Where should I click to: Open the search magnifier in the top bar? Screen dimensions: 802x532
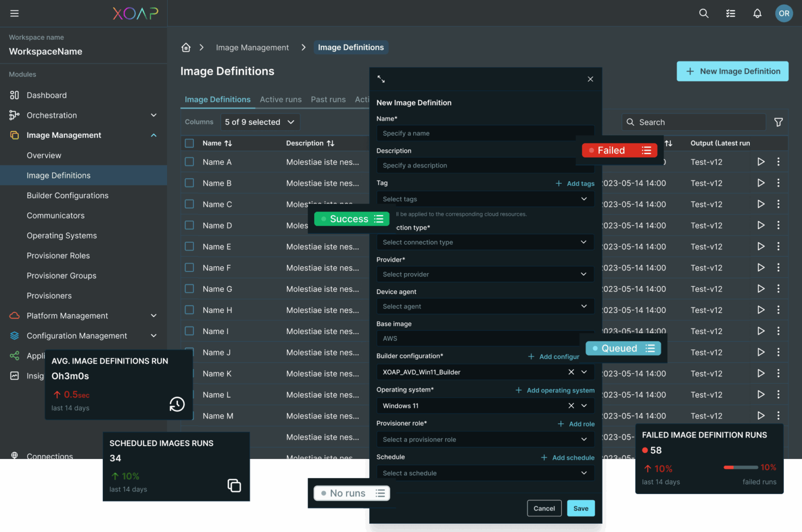(x=703, y=13)
